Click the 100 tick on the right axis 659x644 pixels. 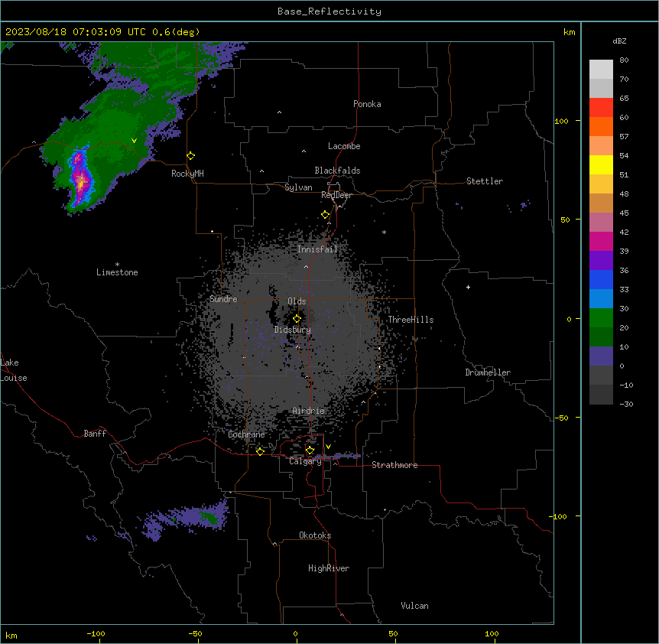(x=561, y=121)
